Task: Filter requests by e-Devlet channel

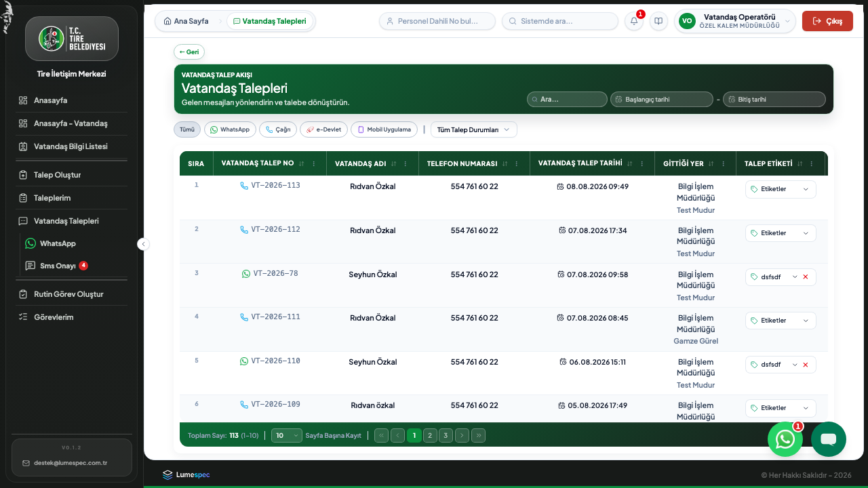Action: 324,129
